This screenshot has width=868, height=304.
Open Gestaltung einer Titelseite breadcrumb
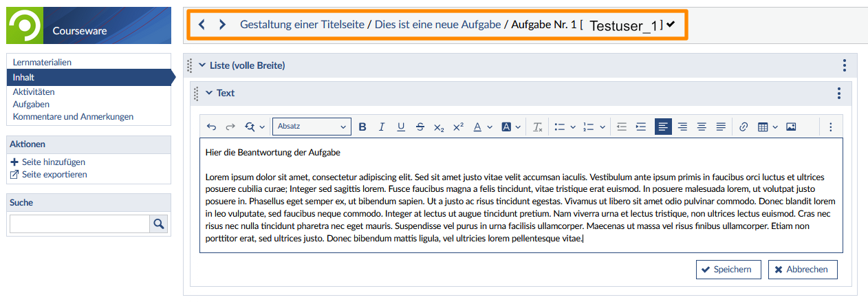[x=302, y=24]
